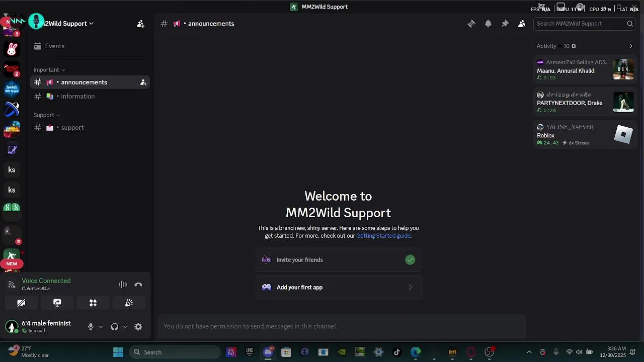Click the "Maanu, Annural Khalid" text
The image size is (644, 362).
pyautogui.click(x=566, y=71)
